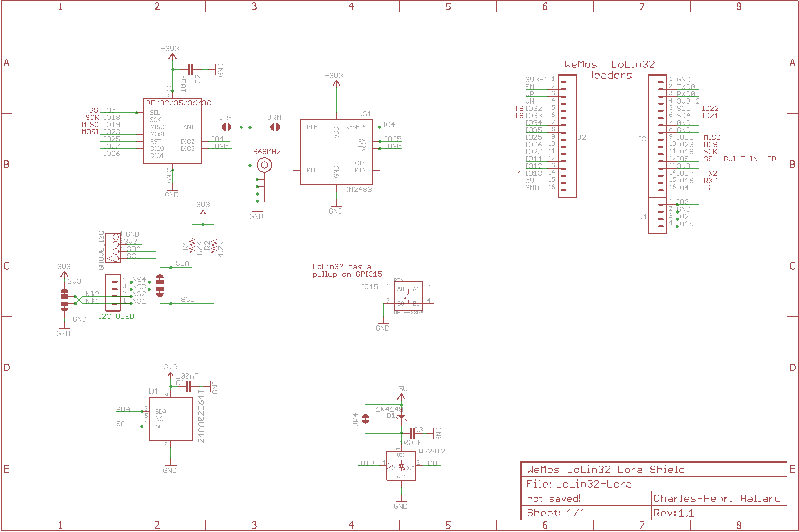799x532 pixels.
Task: Select resistor R2 4.7K symbol
Action: tap(214, 246)
